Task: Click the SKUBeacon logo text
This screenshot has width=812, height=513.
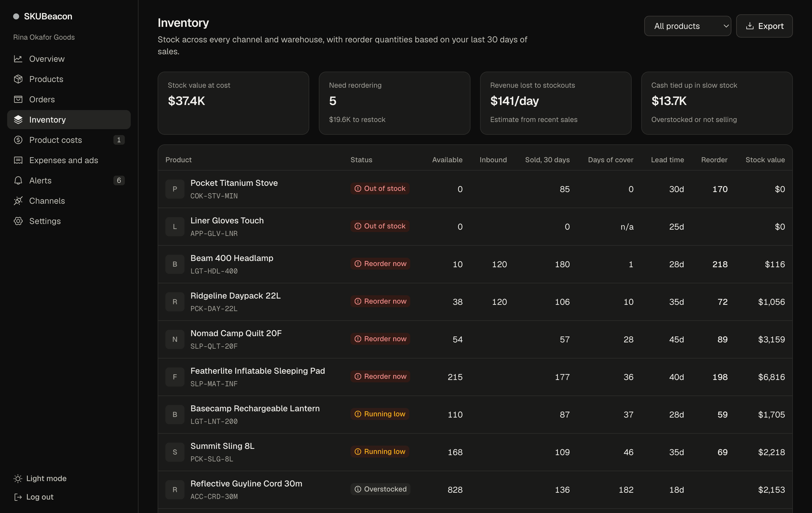Action: click(48, 16)
